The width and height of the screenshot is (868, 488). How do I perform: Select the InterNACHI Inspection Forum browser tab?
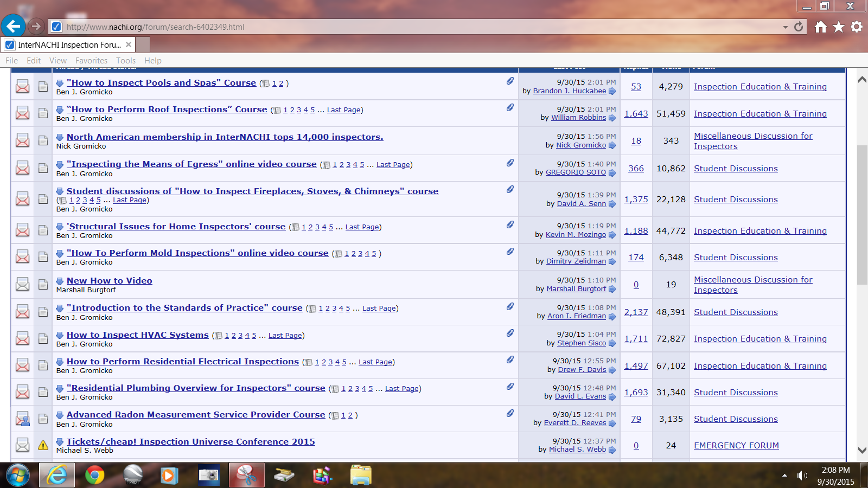68,44
